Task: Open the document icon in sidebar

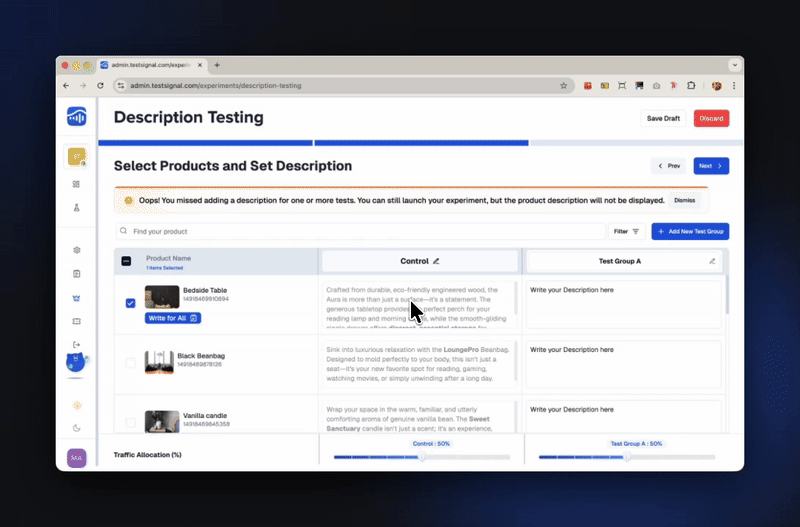Action: click(77, 274)
